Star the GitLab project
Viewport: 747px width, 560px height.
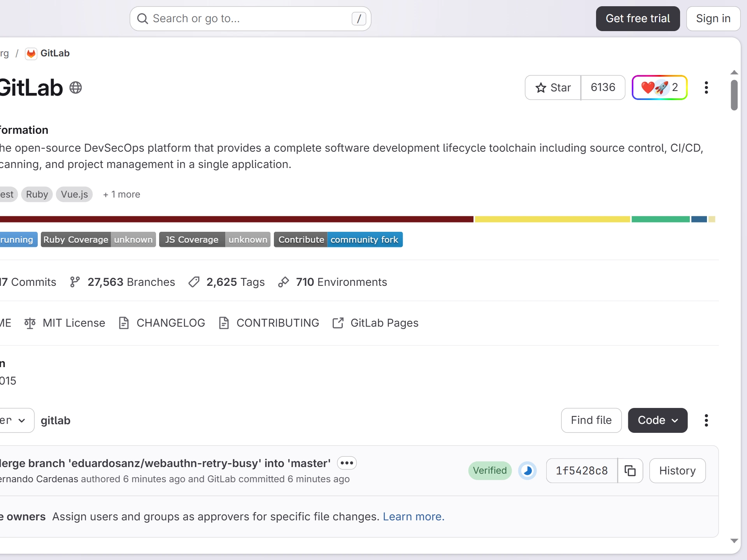coord(553,87)
